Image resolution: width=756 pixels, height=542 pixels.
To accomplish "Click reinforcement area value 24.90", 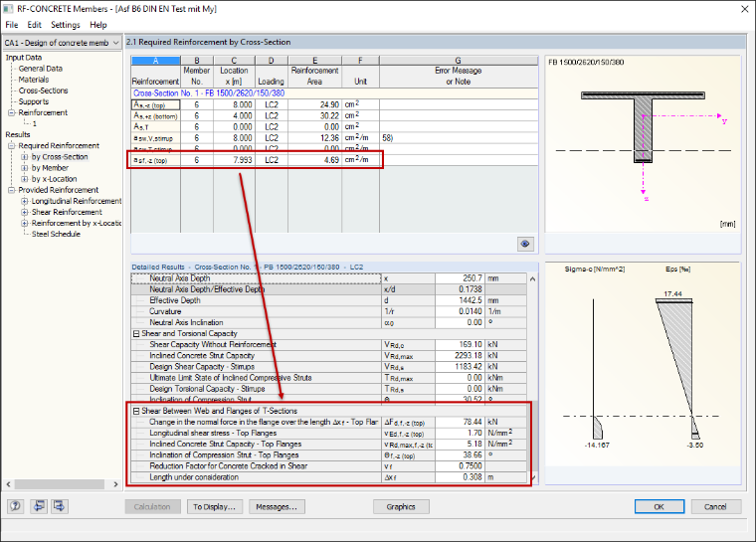I will point(315,104).
